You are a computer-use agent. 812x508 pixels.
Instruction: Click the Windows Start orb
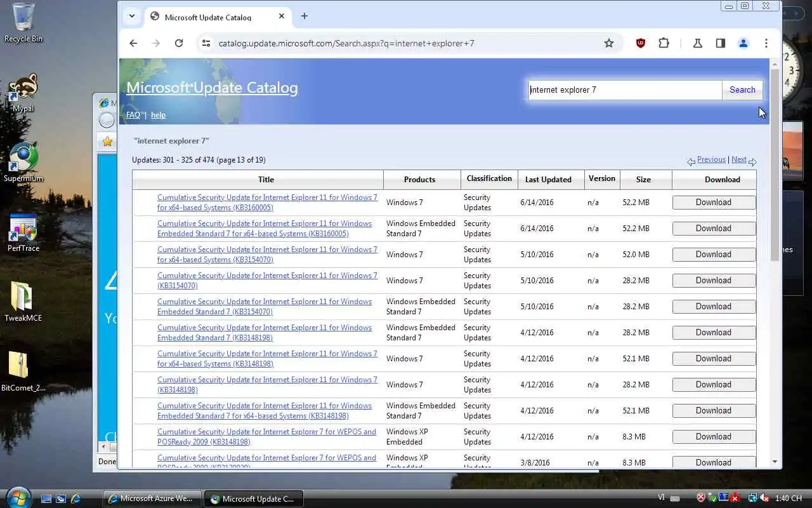point(18,497)
